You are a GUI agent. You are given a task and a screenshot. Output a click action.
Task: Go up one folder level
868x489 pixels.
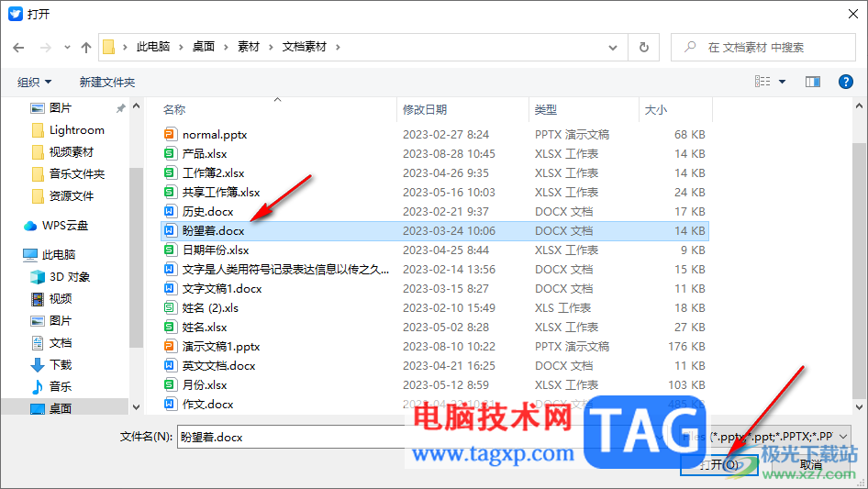click(x=86, y=48)
